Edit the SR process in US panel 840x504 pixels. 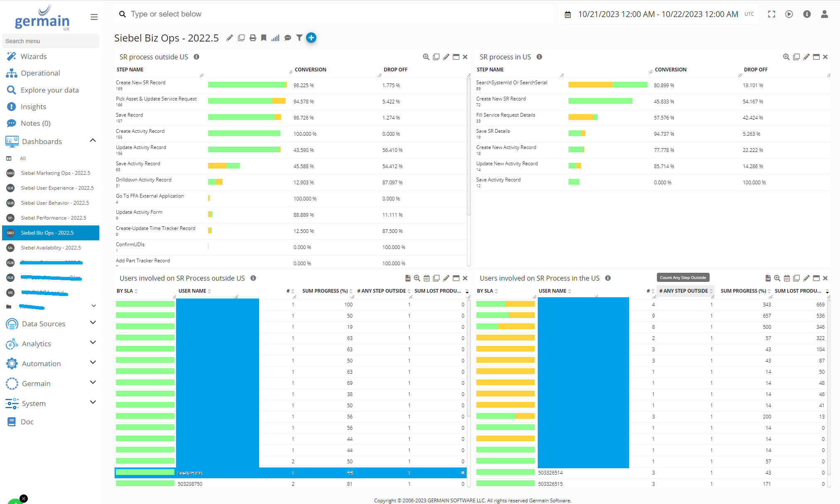pyautogui.click(x=806, y=57)
